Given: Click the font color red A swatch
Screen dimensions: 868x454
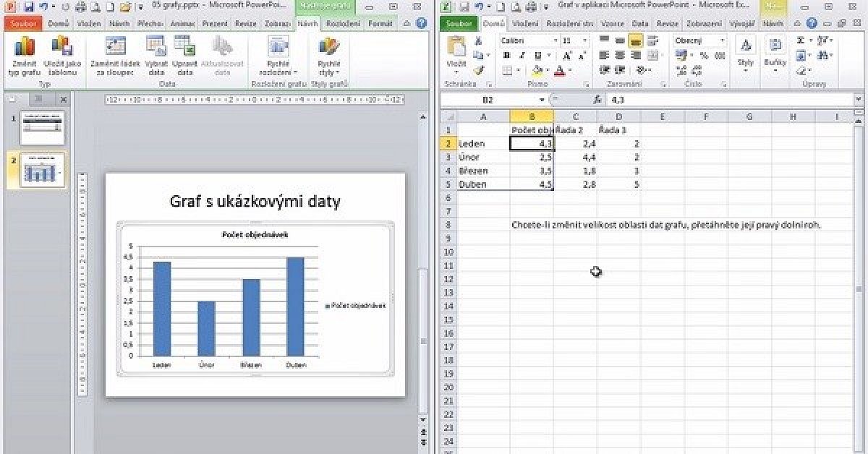Looking at the screenshot, I should point(559,71).
